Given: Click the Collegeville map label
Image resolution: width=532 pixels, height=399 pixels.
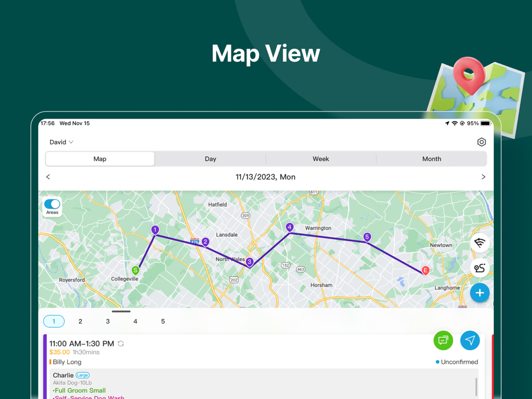Looking at the screenshot, I should (x=124, y=279).
